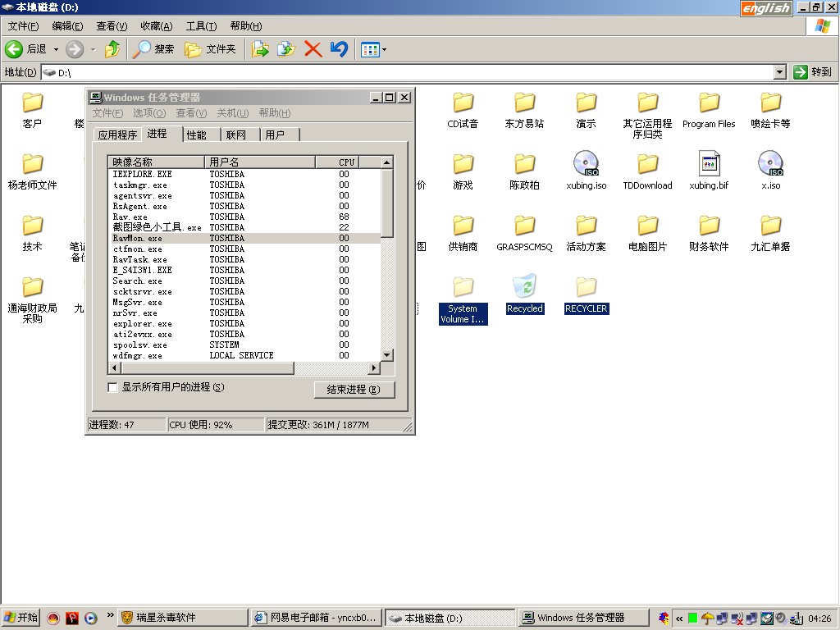Select the xubing.iso disc image file
Image resolution: width=840 pixels, height=630 pixels.
click(586, 165)
